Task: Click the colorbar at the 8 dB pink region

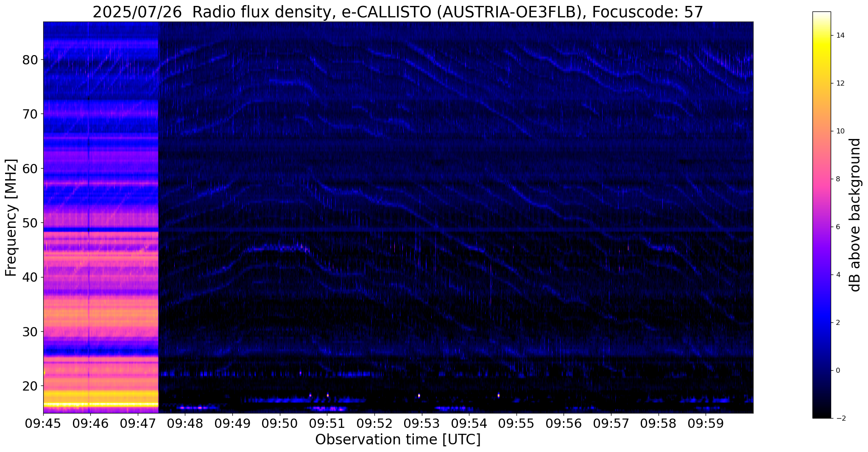Action: [821, 179]
